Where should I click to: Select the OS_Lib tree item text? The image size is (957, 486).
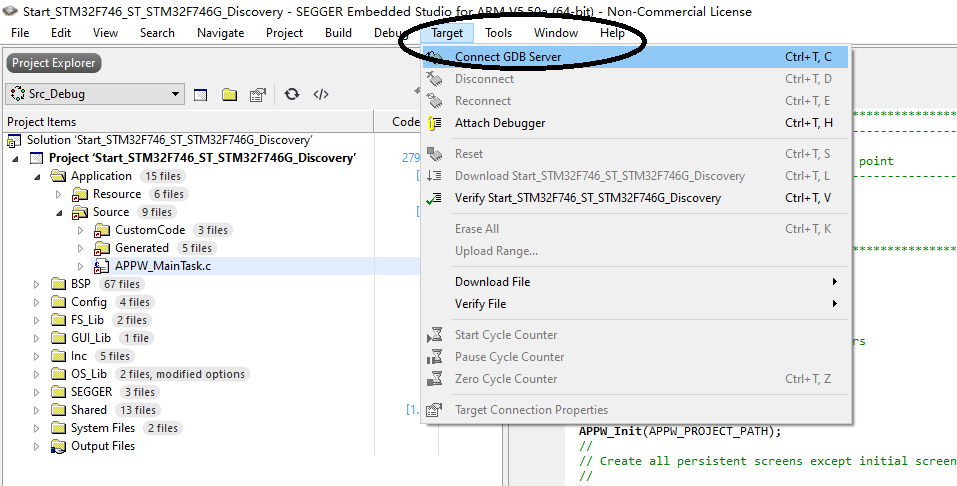88,374
